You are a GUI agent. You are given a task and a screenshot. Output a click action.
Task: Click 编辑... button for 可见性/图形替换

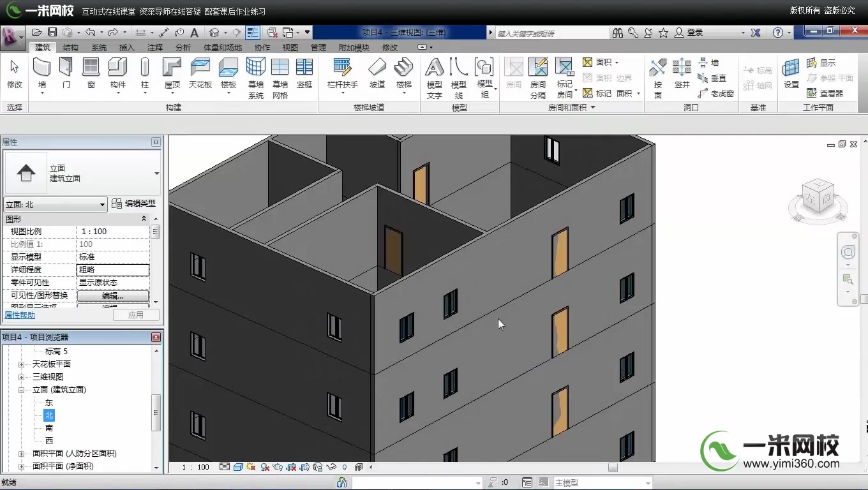(x=113, y=296)
